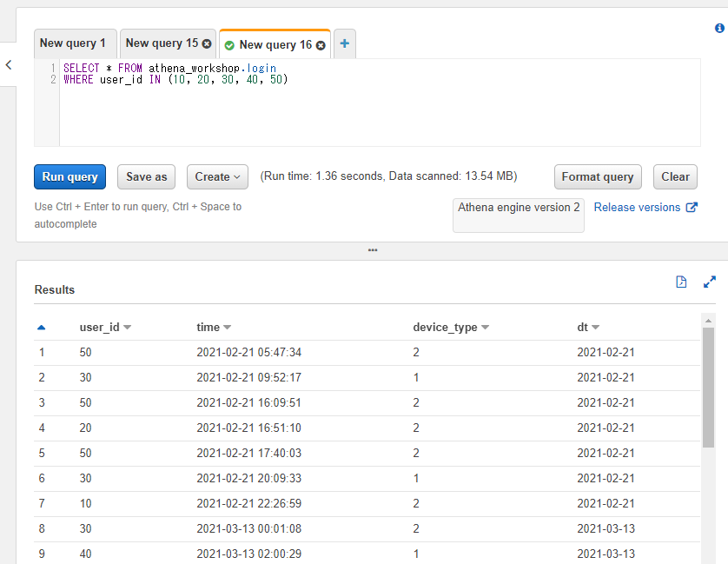Image resolution: width=728 pixels, height=564 pixels.
Task: Click the panel resize handle dots
Action: coord(373,250)
